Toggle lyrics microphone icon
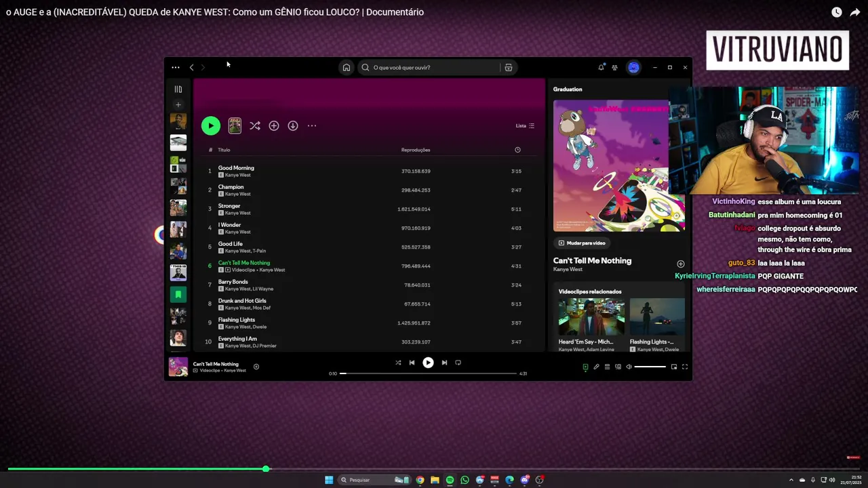 pos(596,367)
